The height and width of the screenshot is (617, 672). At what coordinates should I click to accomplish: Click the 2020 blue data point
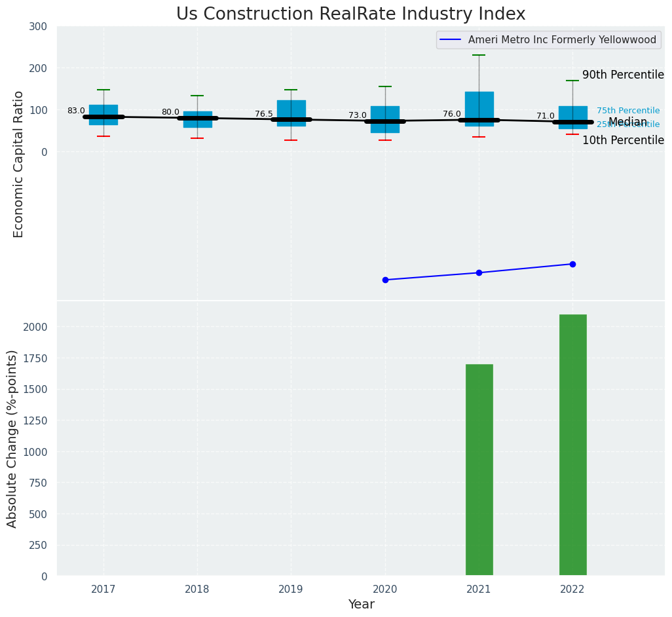[385, 280]
